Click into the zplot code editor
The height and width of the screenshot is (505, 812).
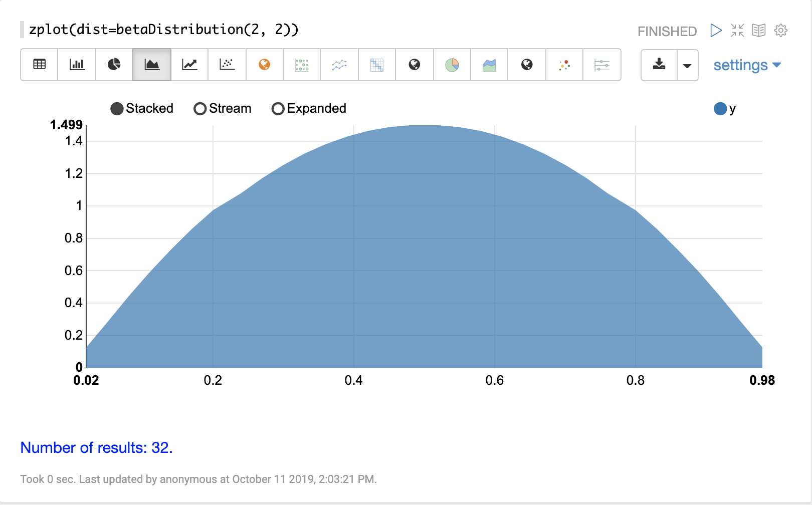click(164, 30)
